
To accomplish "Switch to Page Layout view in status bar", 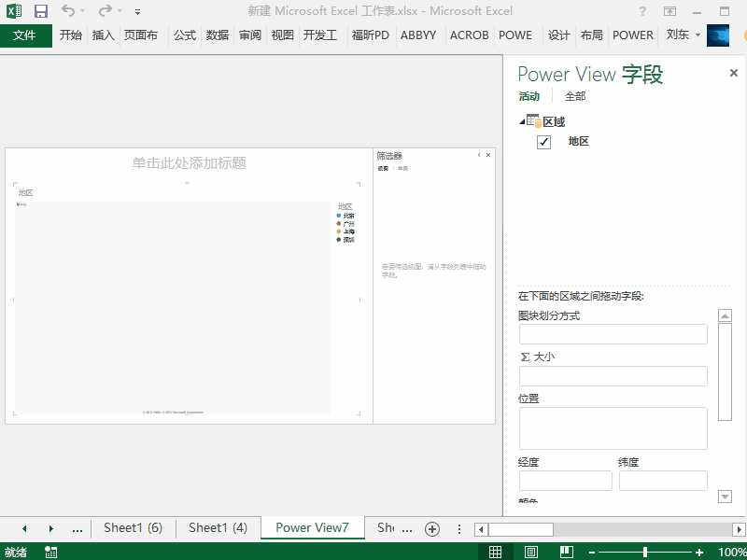I will coord(531,552).
